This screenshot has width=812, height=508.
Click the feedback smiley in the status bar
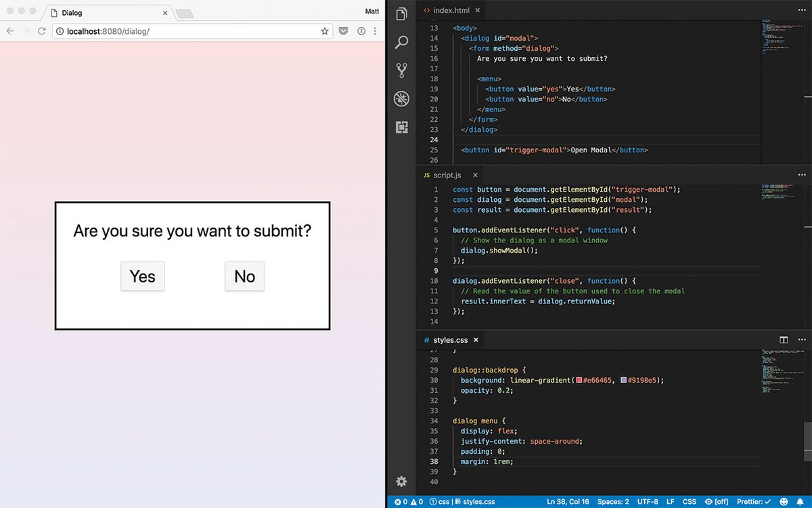point(783,501)
